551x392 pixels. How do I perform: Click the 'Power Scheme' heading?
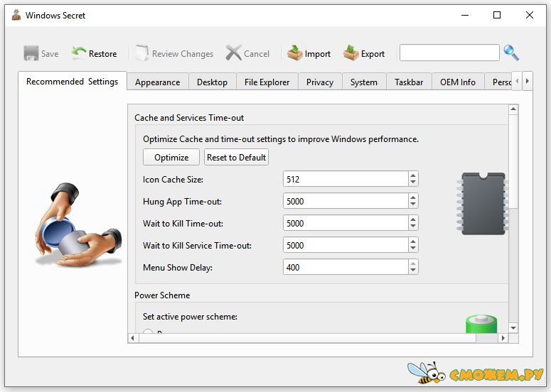[x=162, y=295]
